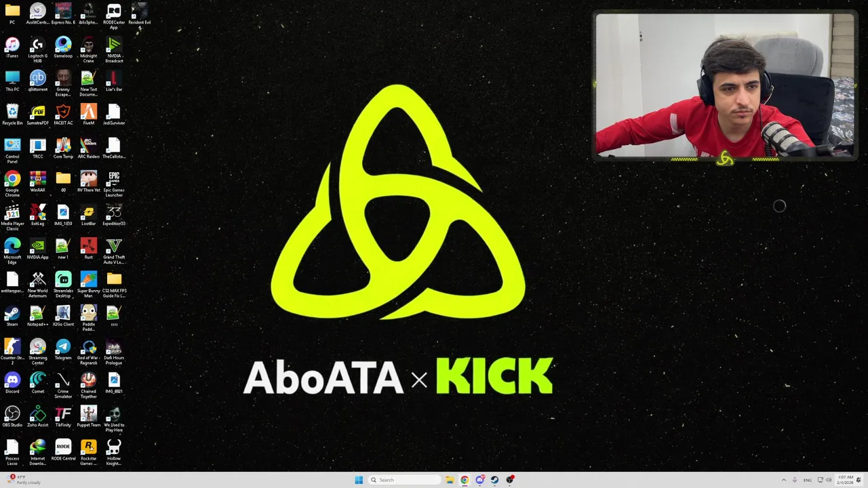Select the God of War Ragnarok icon

(x=88, y=352)
